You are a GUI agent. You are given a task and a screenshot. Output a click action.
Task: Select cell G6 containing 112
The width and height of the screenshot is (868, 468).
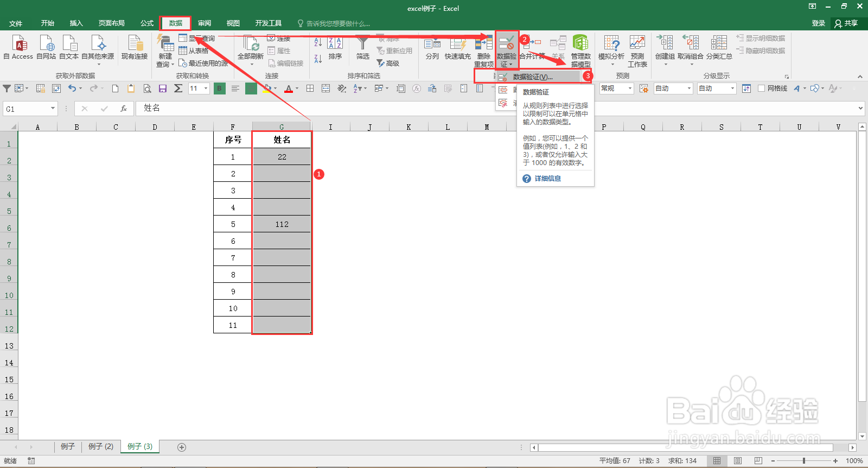(282, 224)
